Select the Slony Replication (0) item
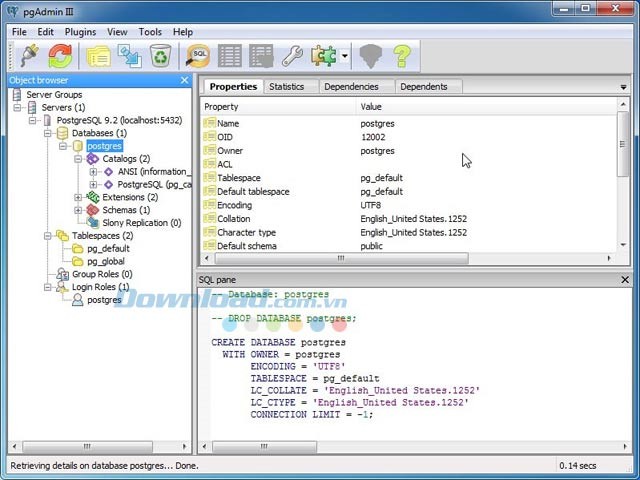 coord(142,223)
